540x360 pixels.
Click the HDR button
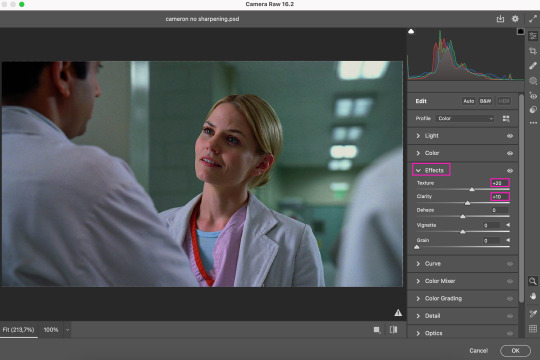pyautogui.click(x=503, y=101)
